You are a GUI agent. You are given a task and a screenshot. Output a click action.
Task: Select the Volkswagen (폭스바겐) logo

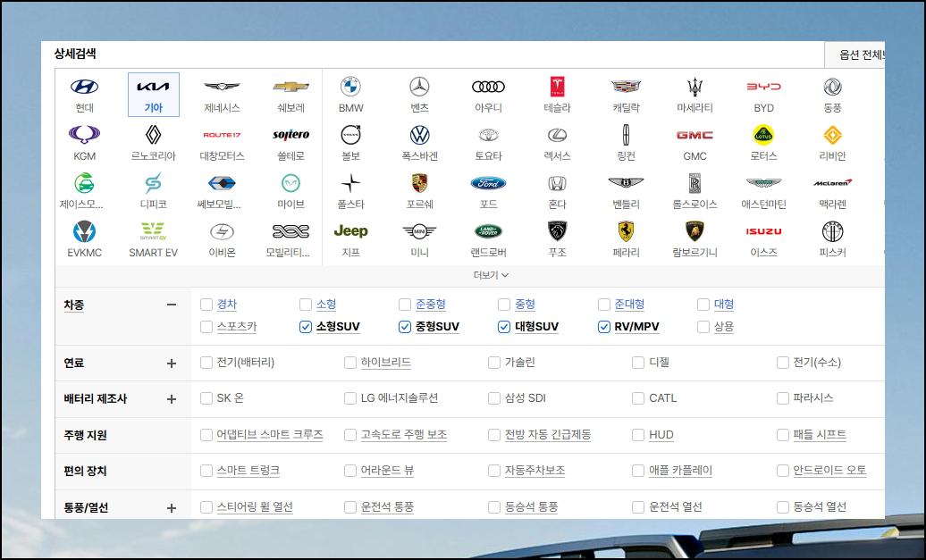tap(419, 135)
